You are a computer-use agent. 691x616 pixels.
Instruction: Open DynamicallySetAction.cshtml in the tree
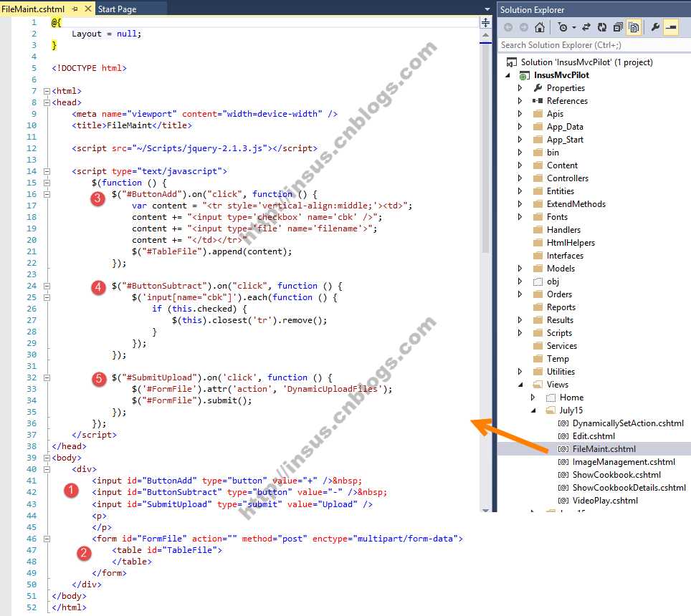pyautogui.click(x=628, y=423)
